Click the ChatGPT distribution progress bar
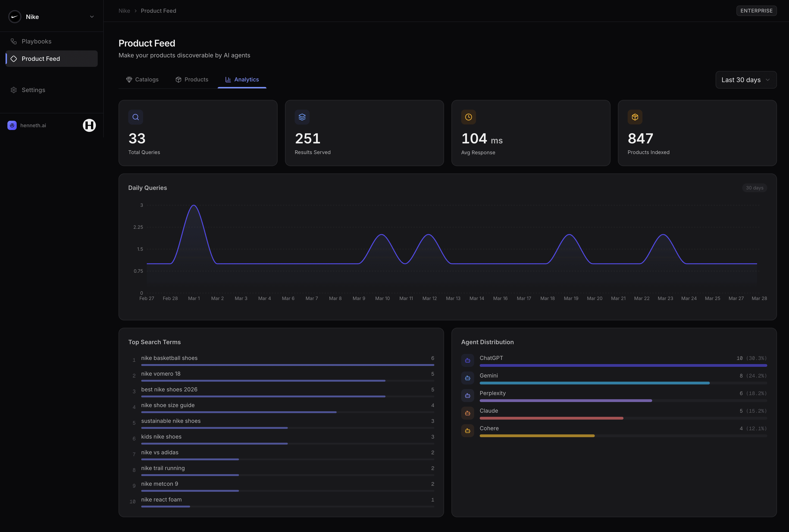The image size is (789, 532). click(623, 365)
